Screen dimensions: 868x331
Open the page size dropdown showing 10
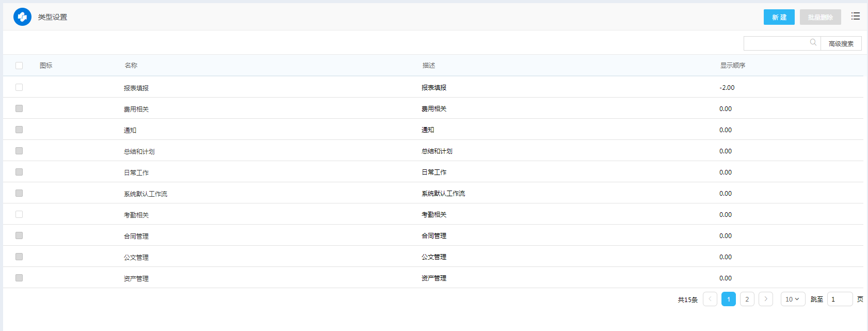(792, 299)
